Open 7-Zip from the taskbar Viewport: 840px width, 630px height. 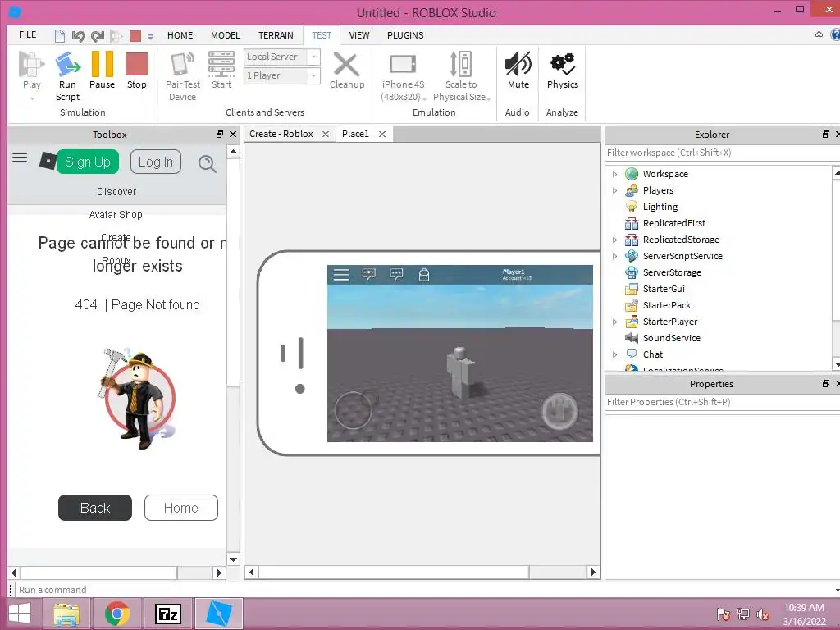(x=167, y=614)
